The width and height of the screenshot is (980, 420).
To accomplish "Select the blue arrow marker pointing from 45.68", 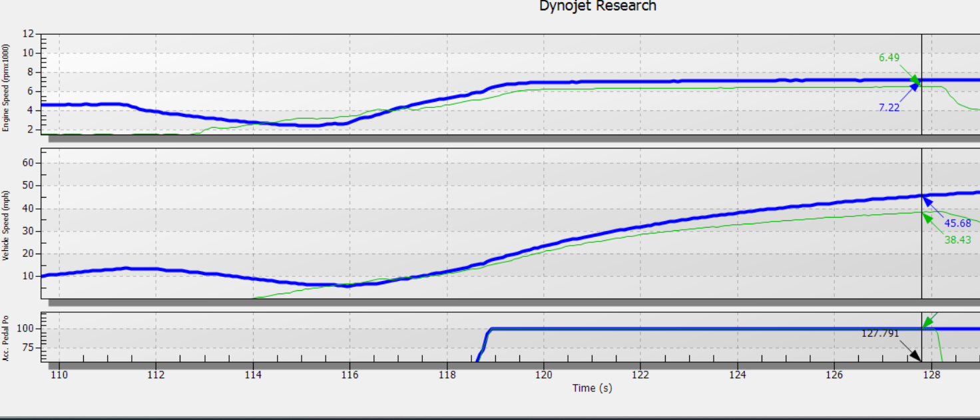I will pyautogui.click(x=926, y=200).
